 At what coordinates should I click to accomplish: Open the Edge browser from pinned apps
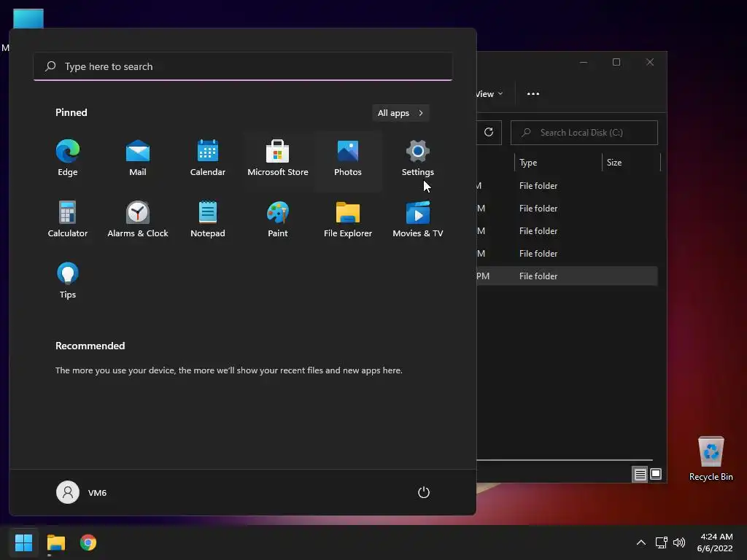click(68, 158)
